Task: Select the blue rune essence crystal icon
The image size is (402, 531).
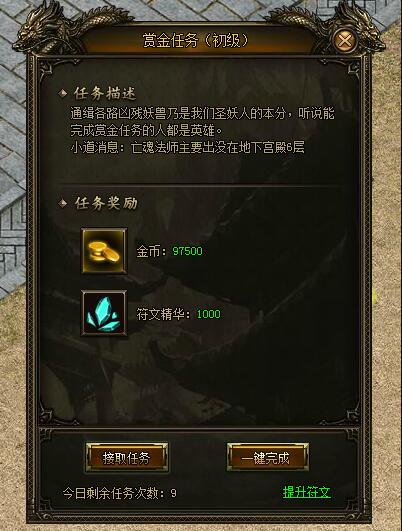Action: 104,313
